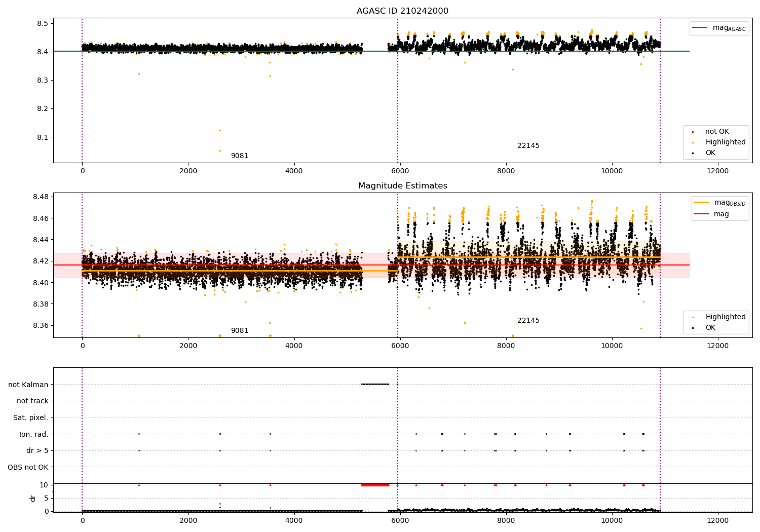Click the 'OBS not OK' row label

pos(28,467)
